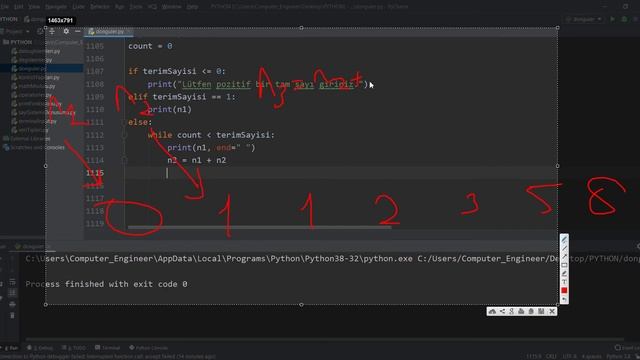Clear the run console output
This screenshot has width=640, height=360.
coord(12,316)
